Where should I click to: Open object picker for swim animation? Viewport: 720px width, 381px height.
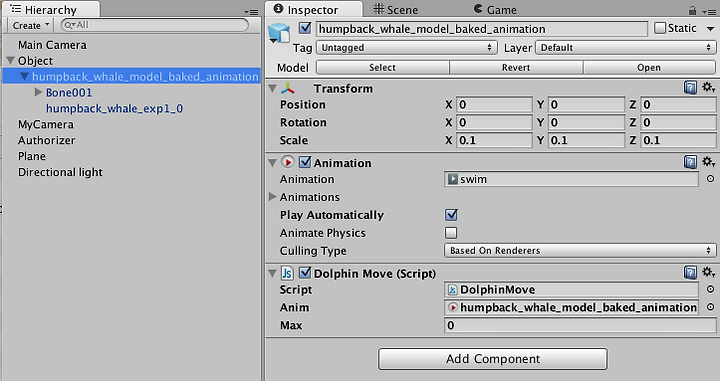point(710,179)
